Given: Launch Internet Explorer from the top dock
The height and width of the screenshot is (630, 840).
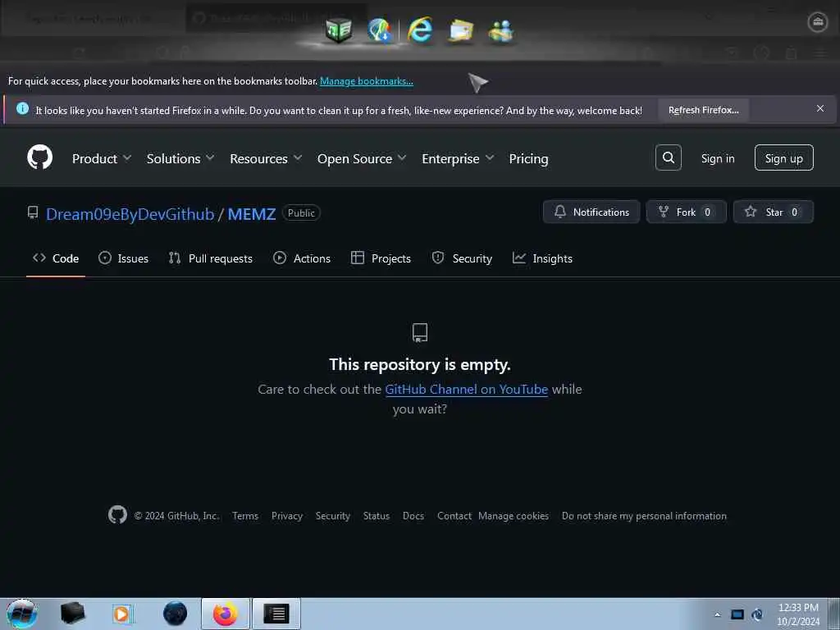Looking at the screenshot, I should click(x=420, y=30).
